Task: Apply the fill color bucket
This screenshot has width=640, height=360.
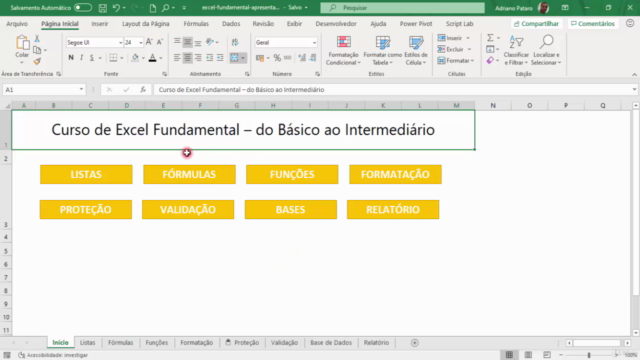Action: pos(135,58)
